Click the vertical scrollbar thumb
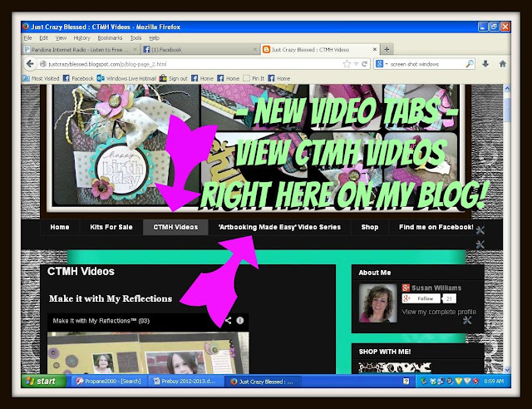This screenshot has height=409, width=532. (507, 110)
